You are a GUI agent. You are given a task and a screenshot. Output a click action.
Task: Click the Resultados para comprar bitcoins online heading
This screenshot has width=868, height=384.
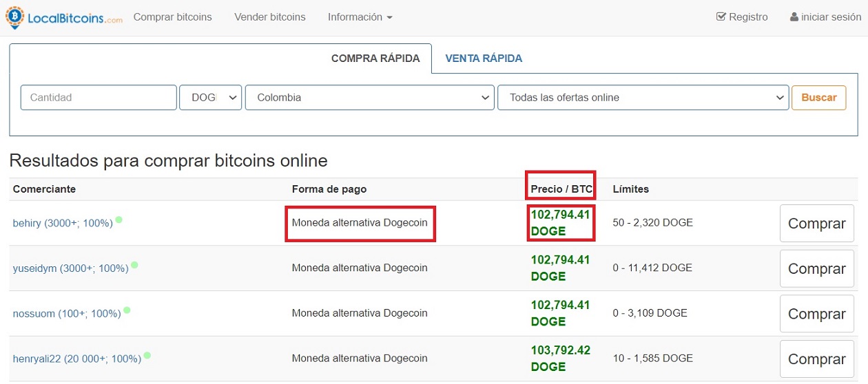[168, 161]
